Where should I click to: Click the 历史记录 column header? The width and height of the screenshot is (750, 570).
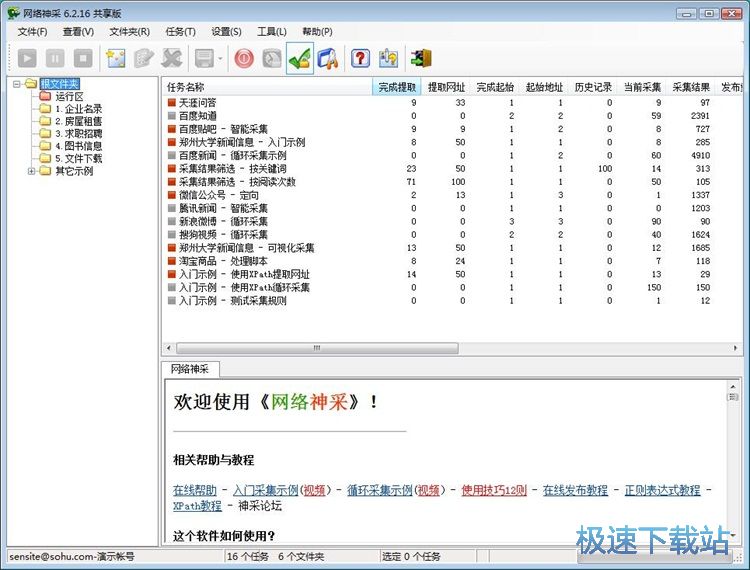[x=593, y=87]
